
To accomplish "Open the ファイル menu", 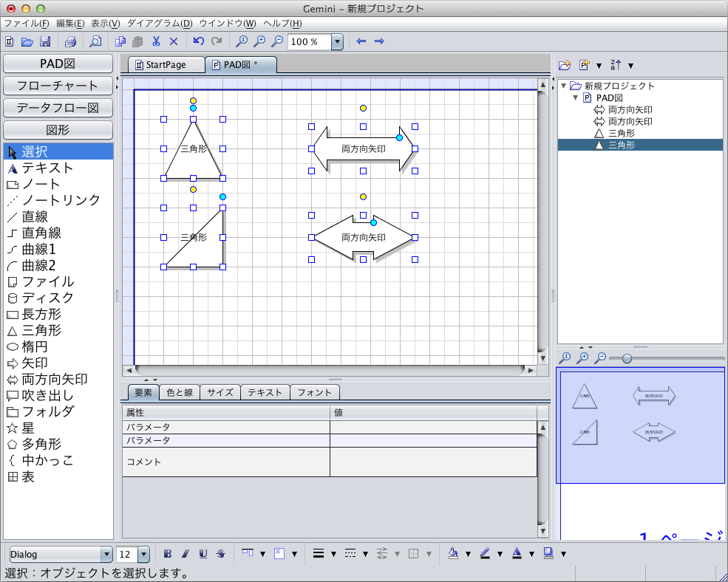I will tap(27, 24).
